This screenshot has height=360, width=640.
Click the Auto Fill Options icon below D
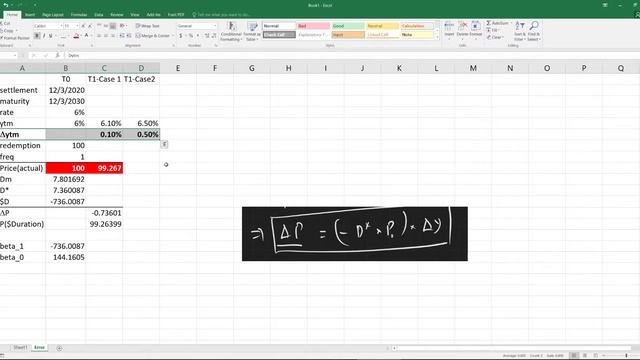[164, 144]
